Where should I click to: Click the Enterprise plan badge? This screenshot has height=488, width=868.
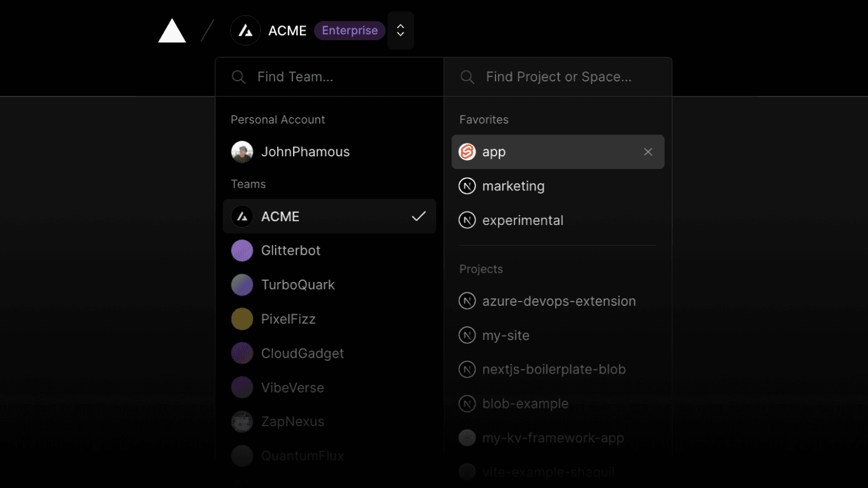click(x=349, y=30)
